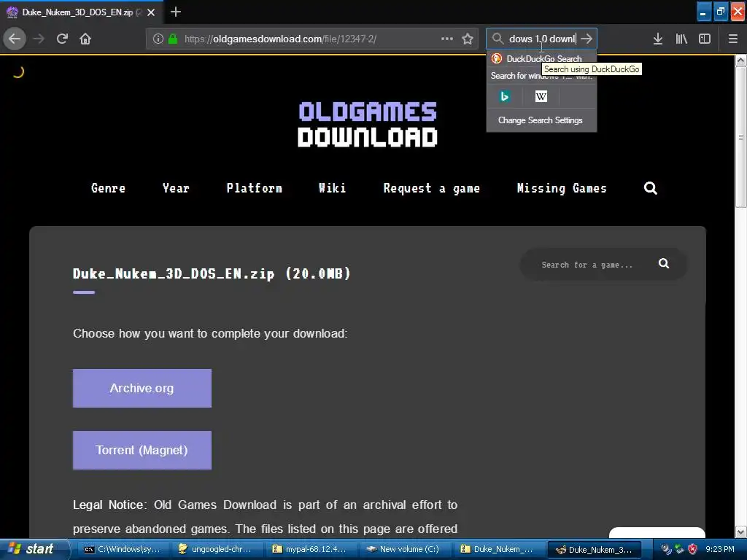Open the downloads panel
This screenshot has width=747, height=560.
coord(658,39)
